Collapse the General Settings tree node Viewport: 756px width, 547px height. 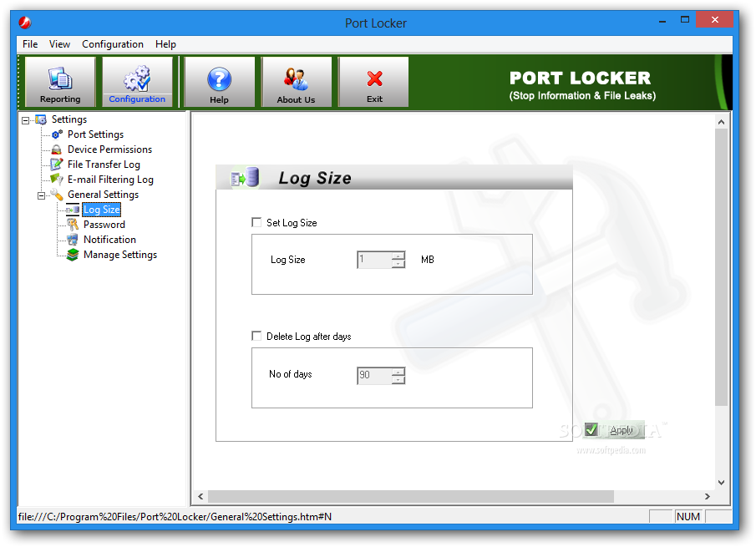42,195
